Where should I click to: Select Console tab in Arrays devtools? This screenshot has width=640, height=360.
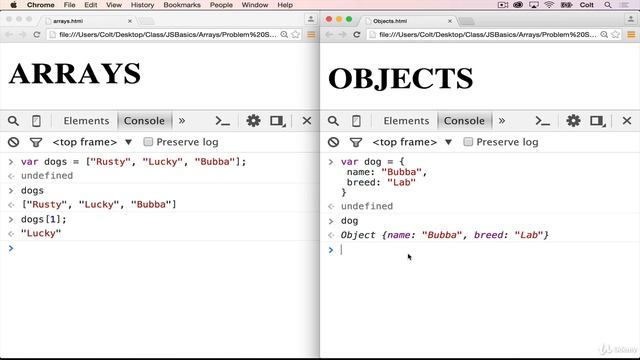coord(144,121)
